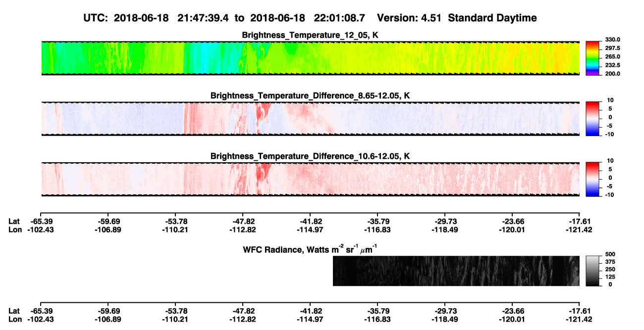Click the end time '22:01:08.7' in the header
644x330 pixels.
340,18
